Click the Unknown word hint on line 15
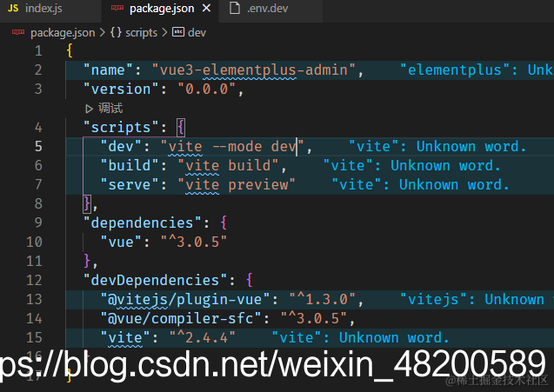The height and width of the screenshot is (392, 554). 360,337
